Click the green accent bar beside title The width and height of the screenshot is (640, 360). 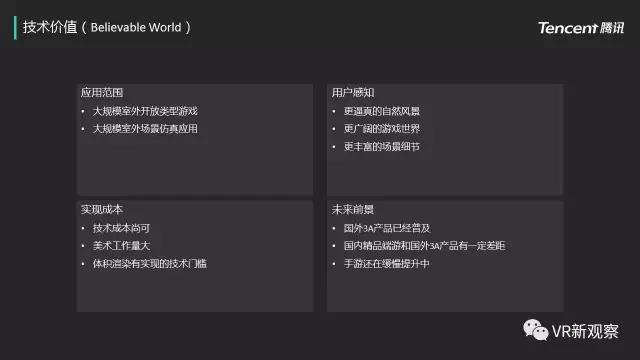coord(15,28)
